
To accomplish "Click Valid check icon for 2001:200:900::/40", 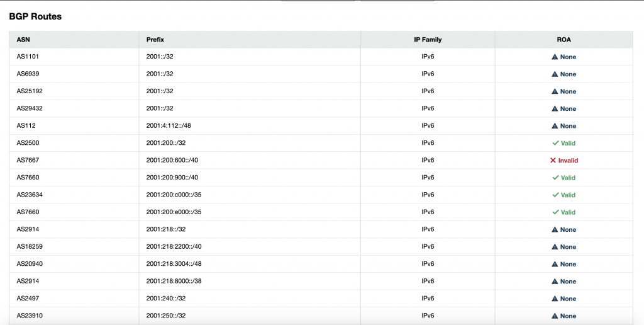I will [555, 178].
